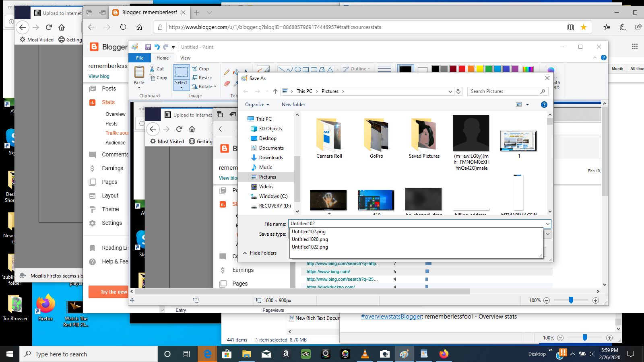Click the Save icon in Paint's quick access toolbar
644x362 pixels.
[148, 47]
